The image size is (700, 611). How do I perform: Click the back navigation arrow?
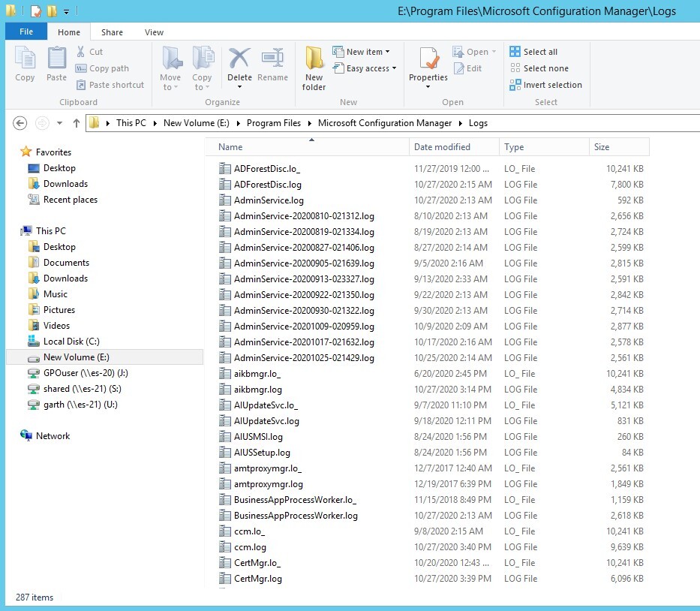pos(20,122)
